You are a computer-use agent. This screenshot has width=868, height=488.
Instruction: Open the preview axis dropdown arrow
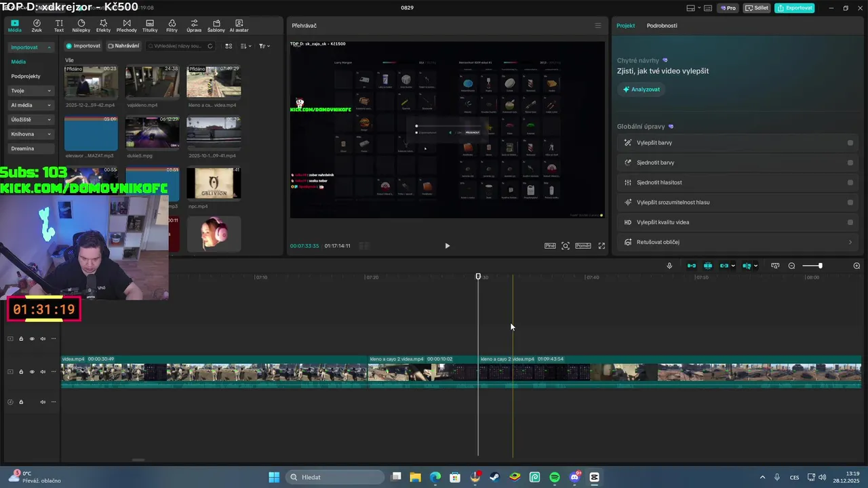coord(755,266)
